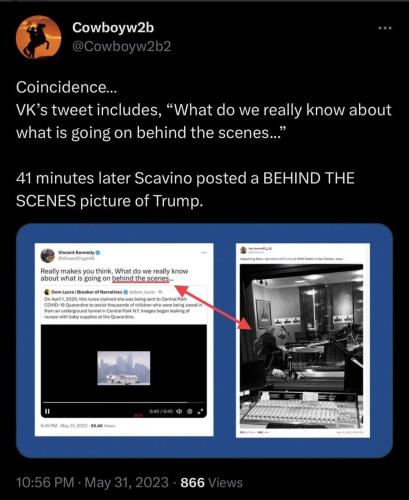The width and height of the screenshot is (409, 500).
Task: Open the 10:56 PM May 31, 2023 timestamp
Action: tap(92, 482)
